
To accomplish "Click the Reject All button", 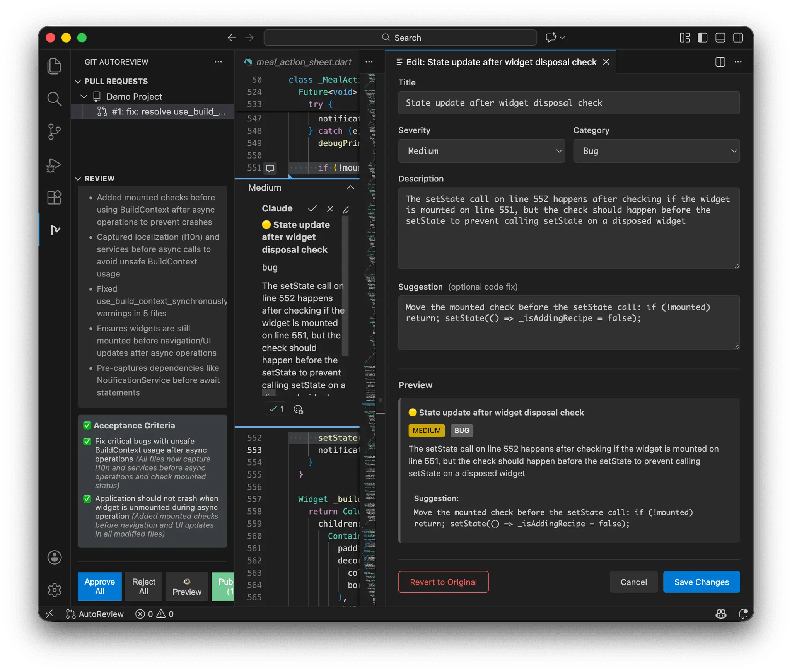I will [x=143, y=586].
